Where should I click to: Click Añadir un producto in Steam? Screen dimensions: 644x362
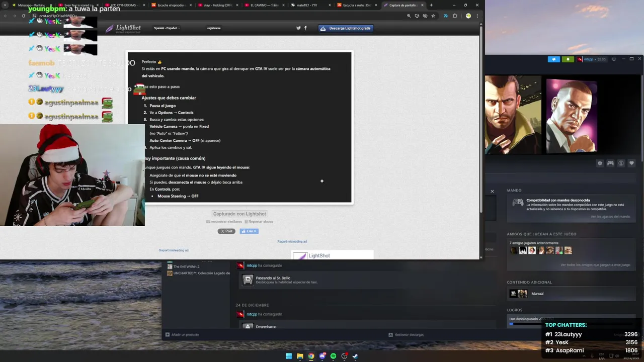coord(182,335)
